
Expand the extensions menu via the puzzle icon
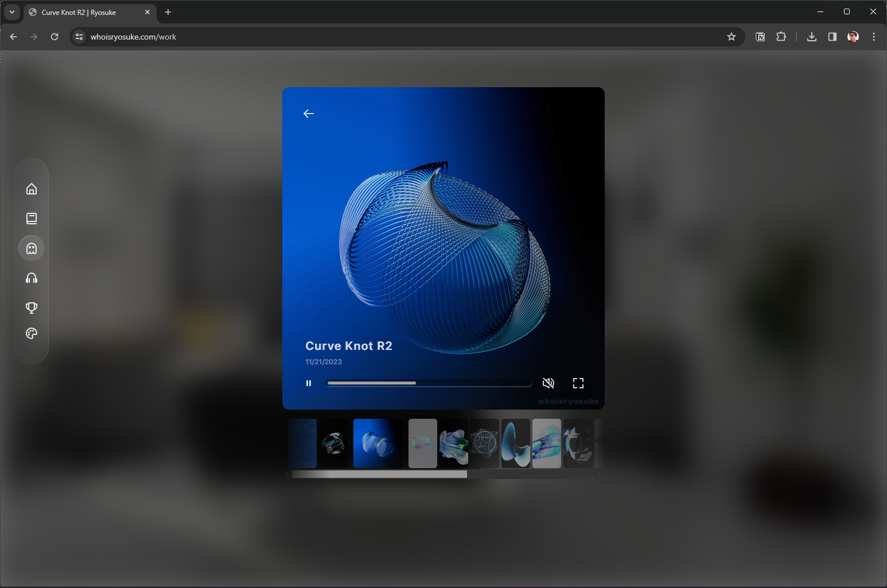(781, 36)
